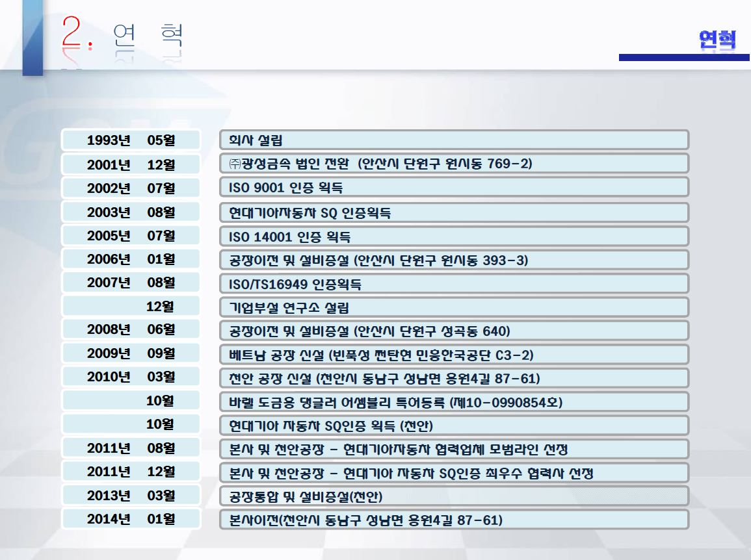Select the date '2011년 08월'
The image size is (751, 560).
[131, 448]
